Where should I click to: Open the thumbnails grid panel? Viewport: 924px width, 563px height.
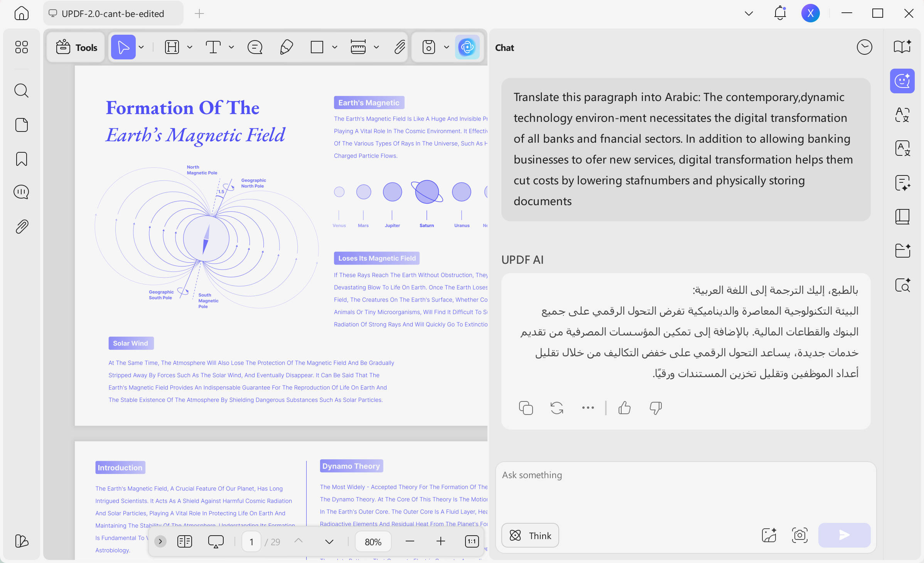tap(22, 47)
